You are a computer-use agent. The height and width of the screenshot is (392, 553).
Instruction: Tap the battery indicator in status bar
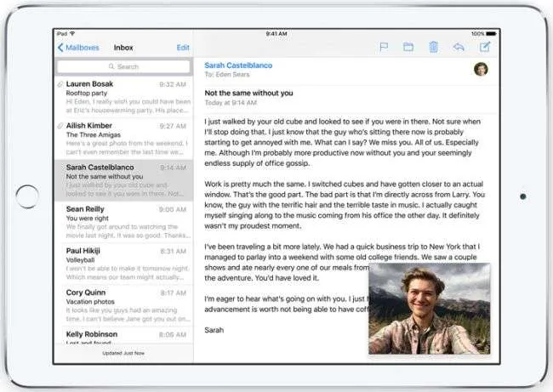[491, 34]
